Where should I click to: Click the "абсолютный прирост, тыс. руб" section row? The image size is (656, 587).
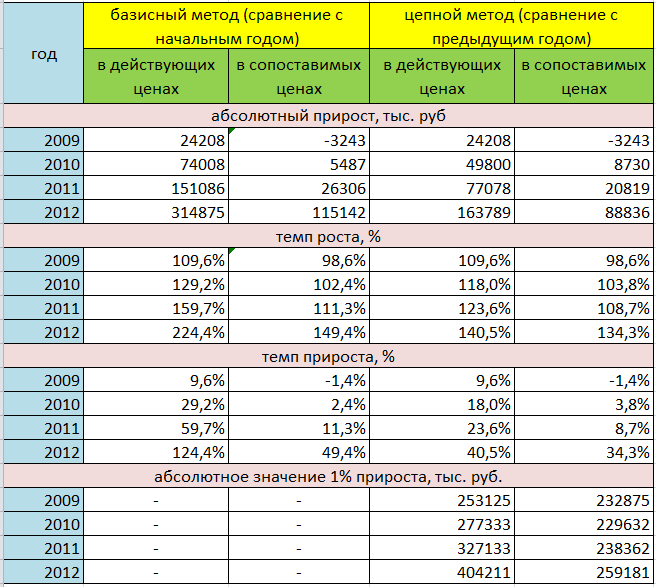click(x=328, y=115)
